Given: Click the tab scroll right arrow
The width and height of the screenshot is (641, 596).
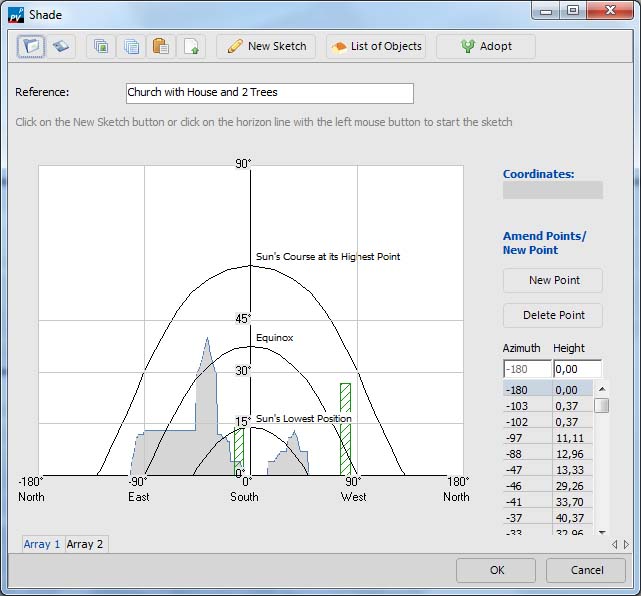Looking at the screenshot, I should [x=627, y=544].
